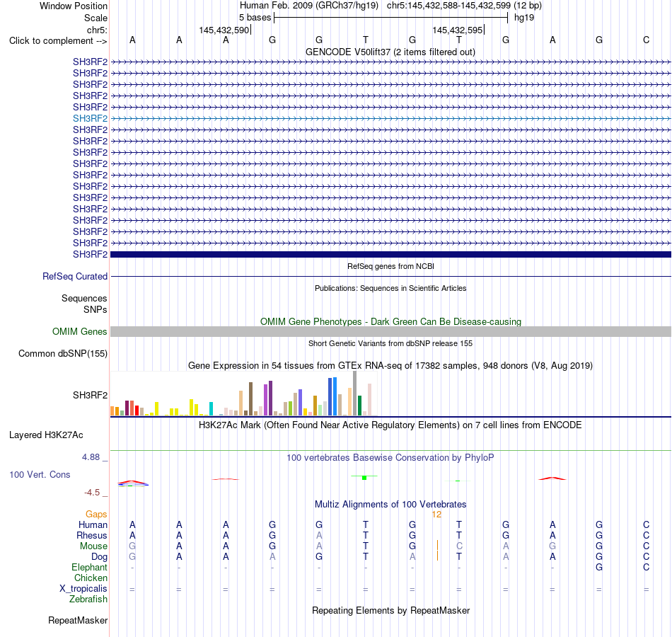Click the 'SNPs' track label
This screenshot has width=672, height=637.
point(95,309)
